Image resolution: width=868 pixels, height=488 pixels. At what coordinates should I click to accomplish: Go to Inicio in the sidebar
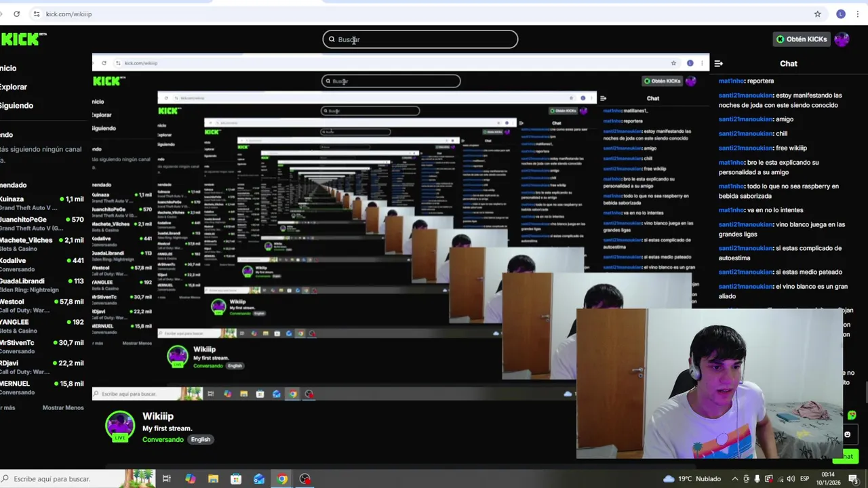click(8, 68)
